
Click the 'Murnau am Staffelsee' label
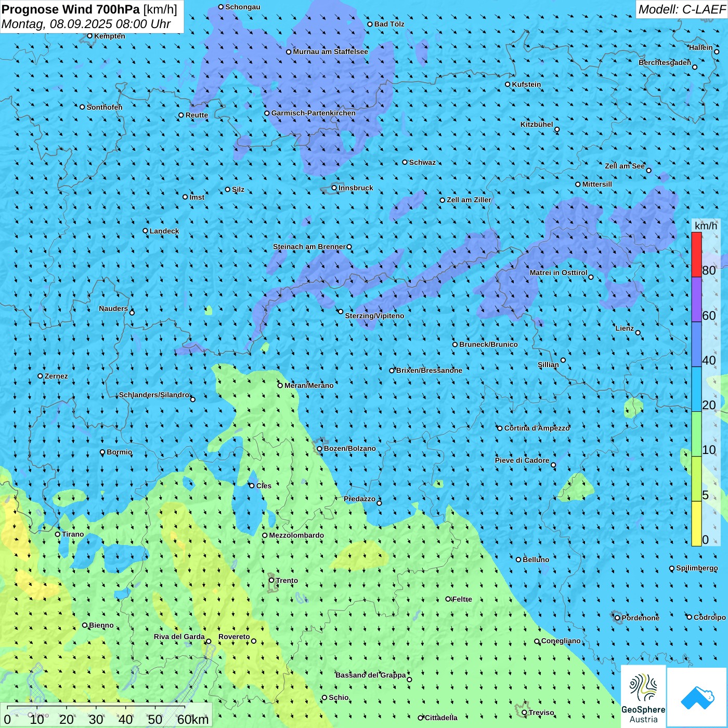coord(331,51)
